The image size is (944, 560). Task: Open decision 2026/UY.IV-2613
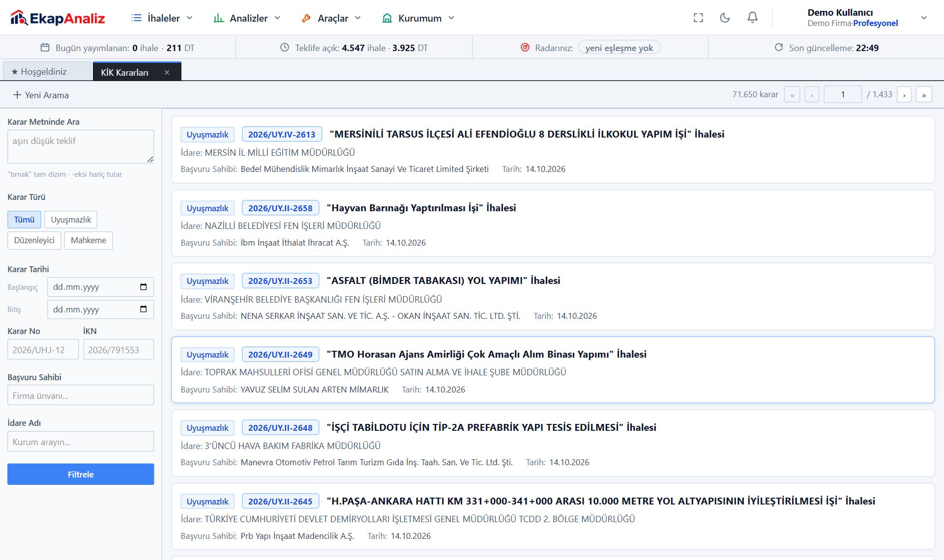pos(282,134)
